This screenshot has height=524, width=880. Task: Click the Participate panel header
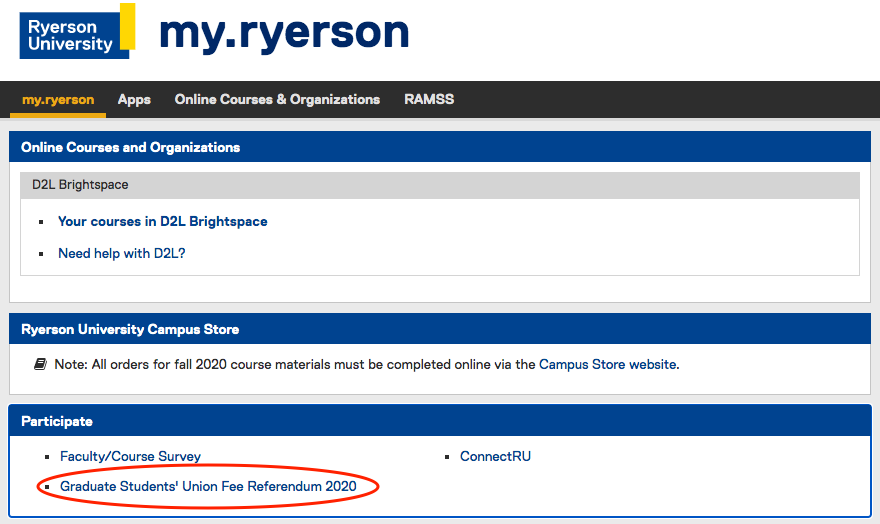[440, 421]
